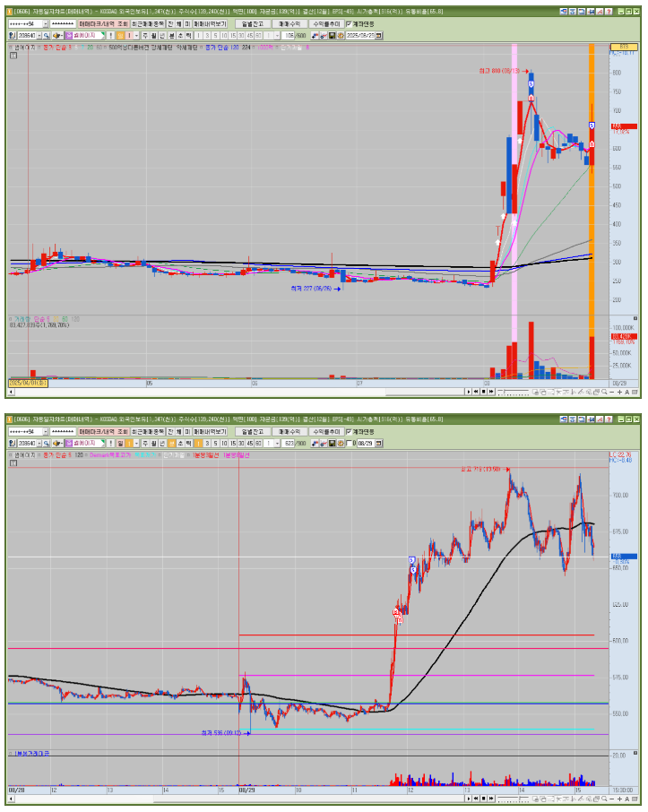Viewport: 648px width, 812px height.
Task: Click the magnifier zoom icon under upper chart
Action: tap(604, 392)
